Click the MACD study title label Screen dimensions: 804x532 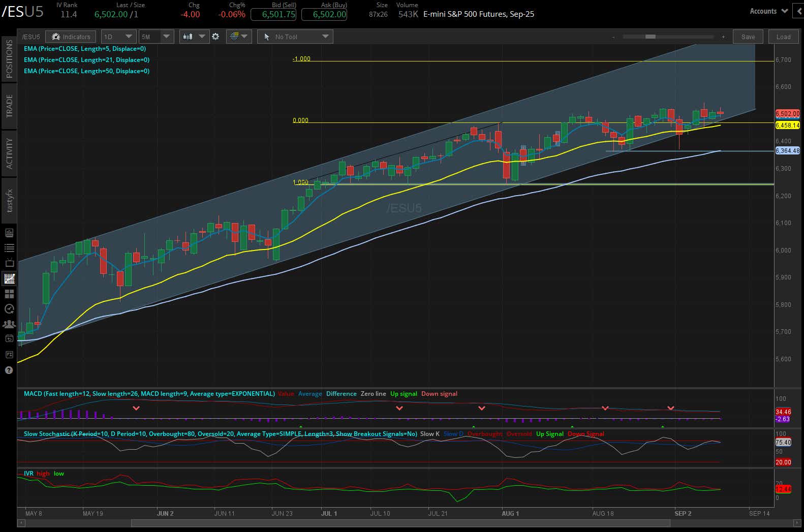(x=149, y=394)
